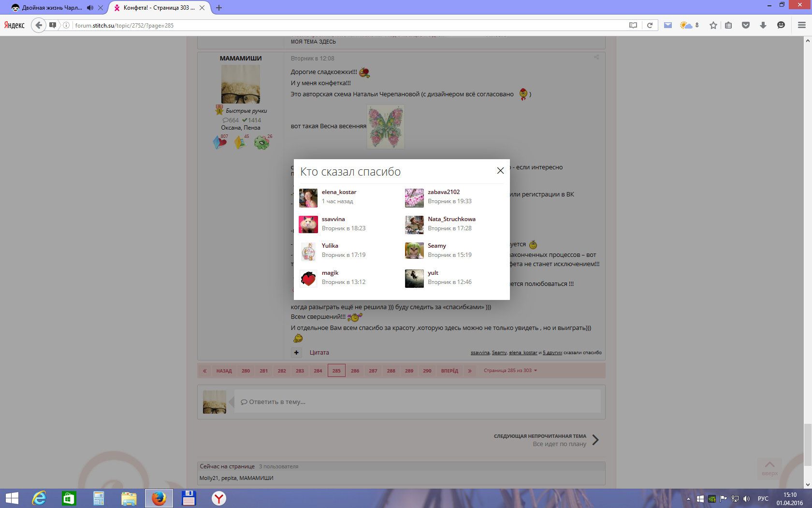The width and height of the screenshot is (812, 508).
Task: Click the Firefox reload page icon
Action: pyautogui.click(x=650, y=25)
